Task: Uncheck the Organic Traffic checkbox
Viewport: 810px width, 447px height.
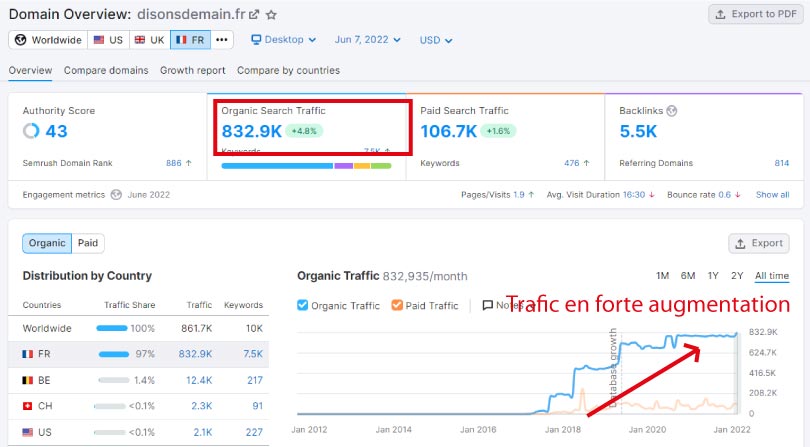Action: (x=303, y=305)
